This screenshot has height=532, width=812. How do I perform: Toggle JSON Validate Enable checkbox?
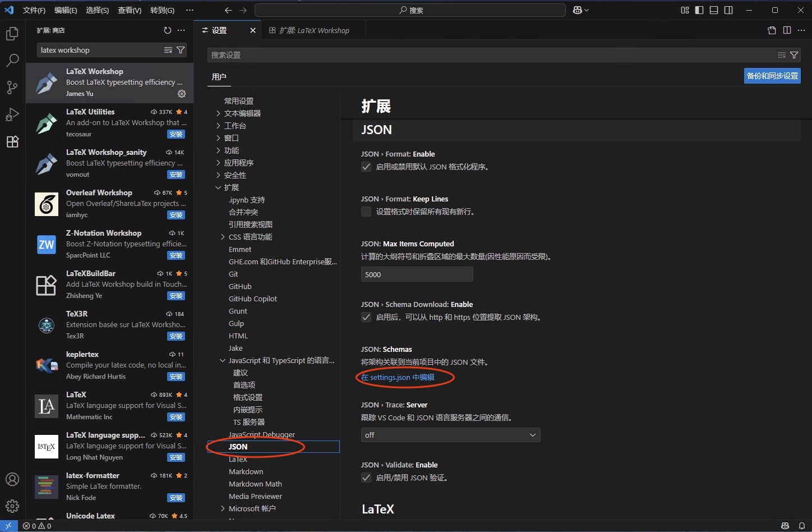[x=366, y=478]
